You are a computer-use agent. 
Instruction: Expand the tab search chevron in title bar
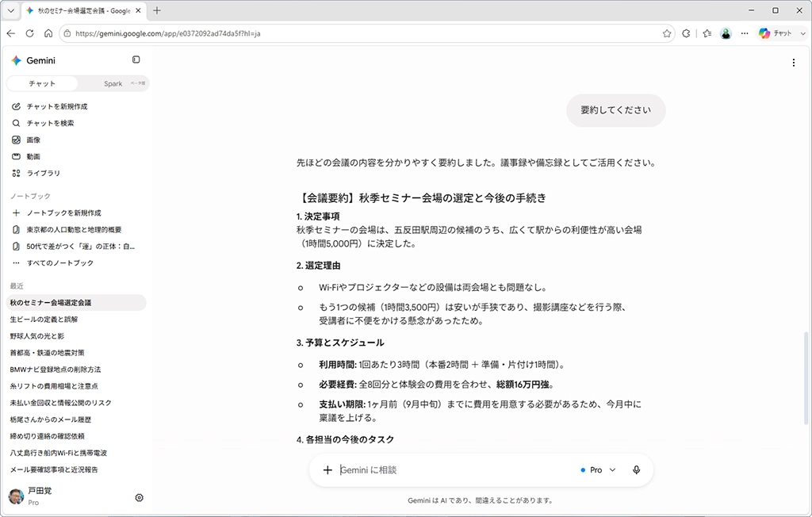10,10
